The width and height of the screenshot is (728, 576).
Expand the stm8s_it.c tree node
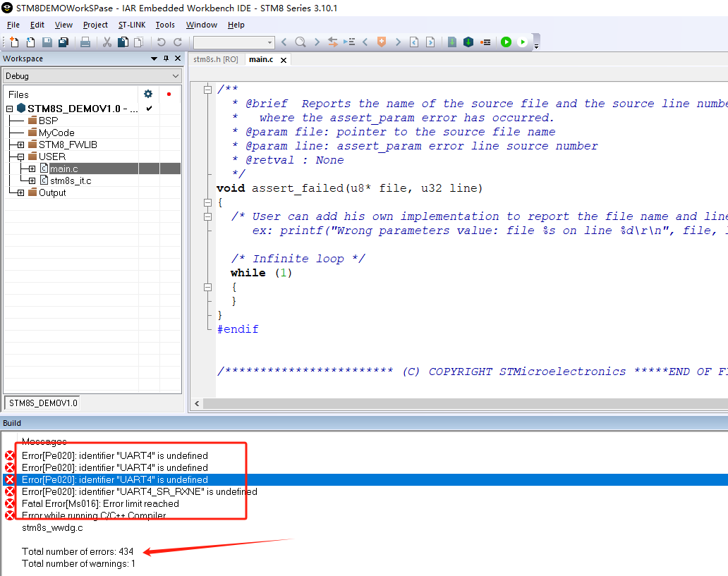[x=32, y=181]
